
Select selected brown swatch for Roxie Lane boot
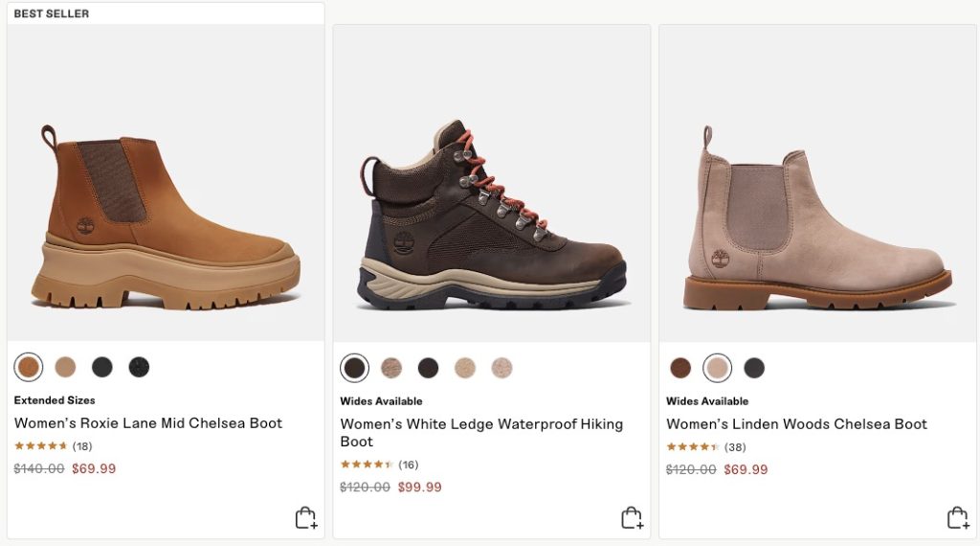point(29,367)
